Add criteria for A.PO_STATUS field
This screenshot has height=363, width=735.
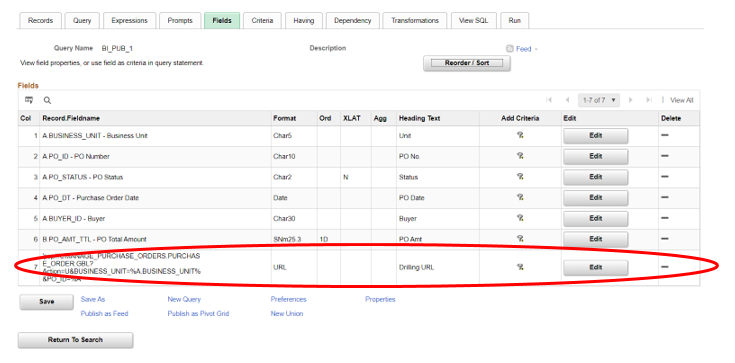(520, 177)
